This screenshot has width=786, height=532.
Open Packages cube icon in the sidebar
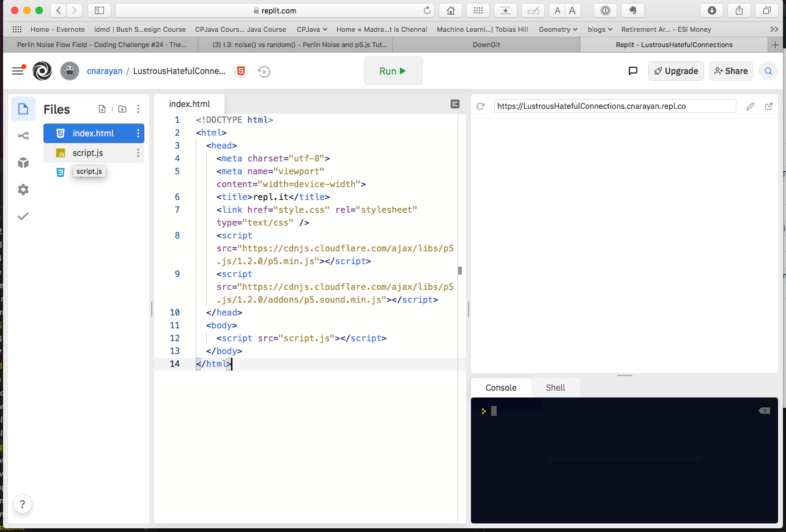tap(23, 163)
